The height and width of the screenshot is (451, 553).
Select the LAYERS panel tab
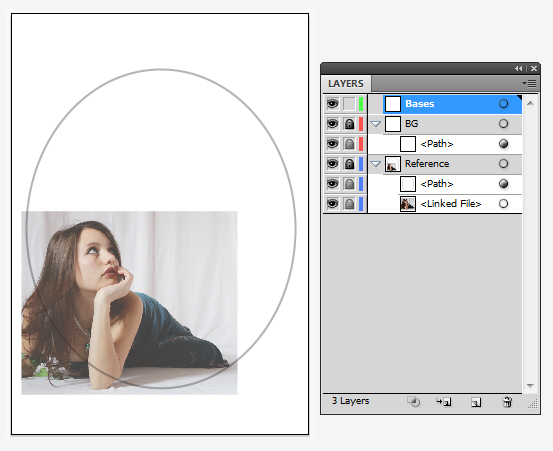346,84
